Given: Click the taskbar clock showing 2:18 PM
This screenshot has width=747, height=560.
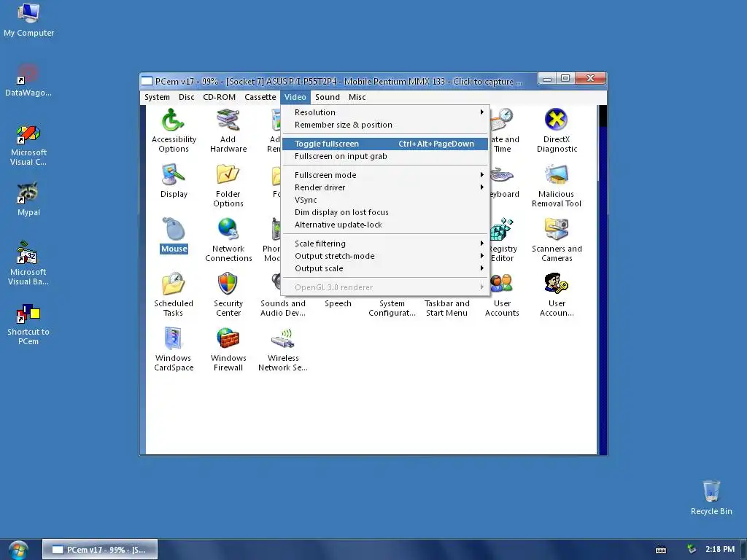Looking at the screenshot, I should click(720, 549).
